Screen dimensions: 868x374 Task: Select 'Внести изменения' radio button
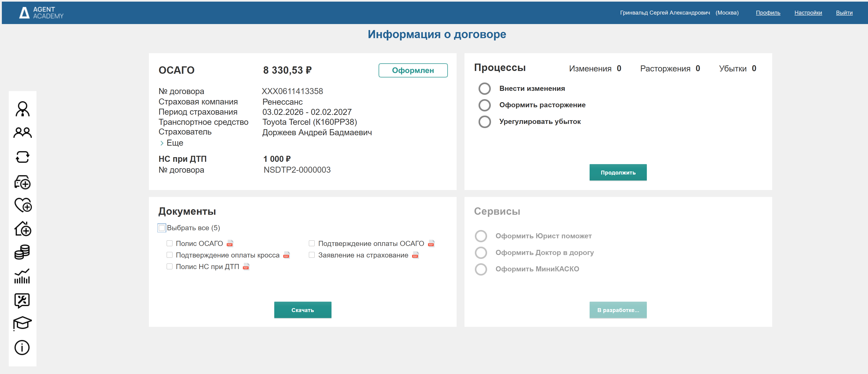click(485, 88)
